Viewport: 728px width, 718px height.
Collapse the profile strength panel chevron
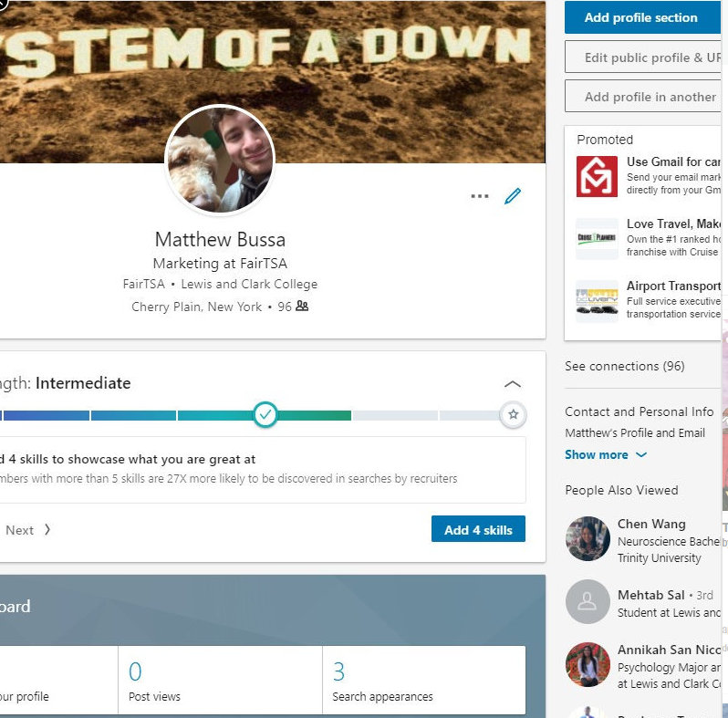[513, 384]
